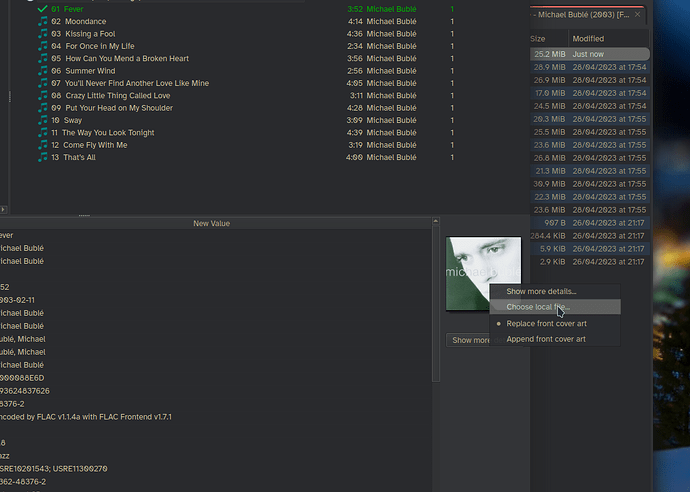Click the metadata panel vertical scrollbar
This screenshot has width=690, height=492.
436,304
